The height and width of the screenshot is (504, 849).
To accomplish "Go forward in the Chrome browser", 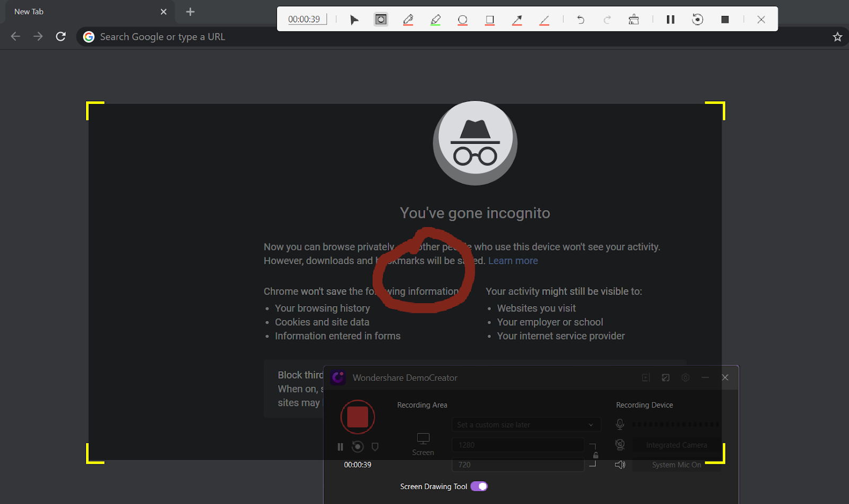I will [38, 37].
